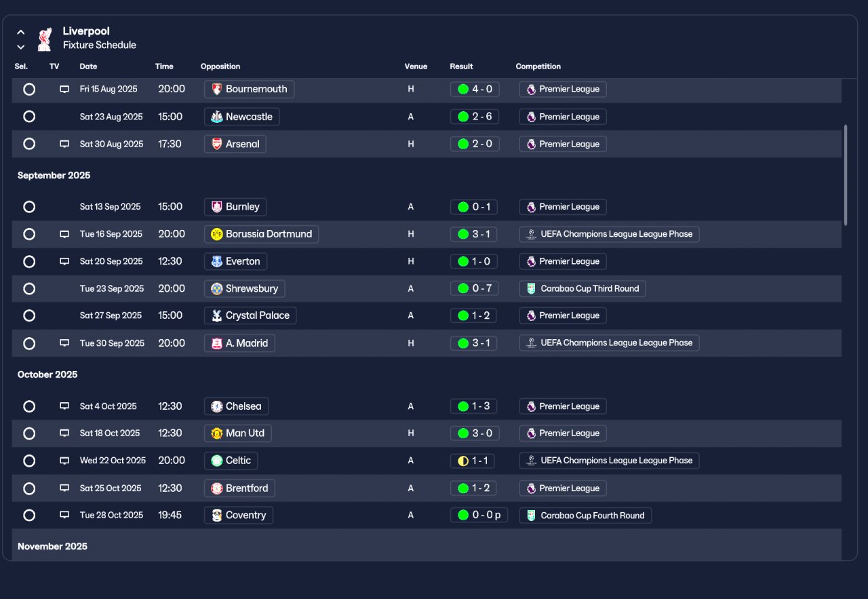Screen dimensions: 868x599
Task: Select the Burnley fixture radio button
Action: 29,207
